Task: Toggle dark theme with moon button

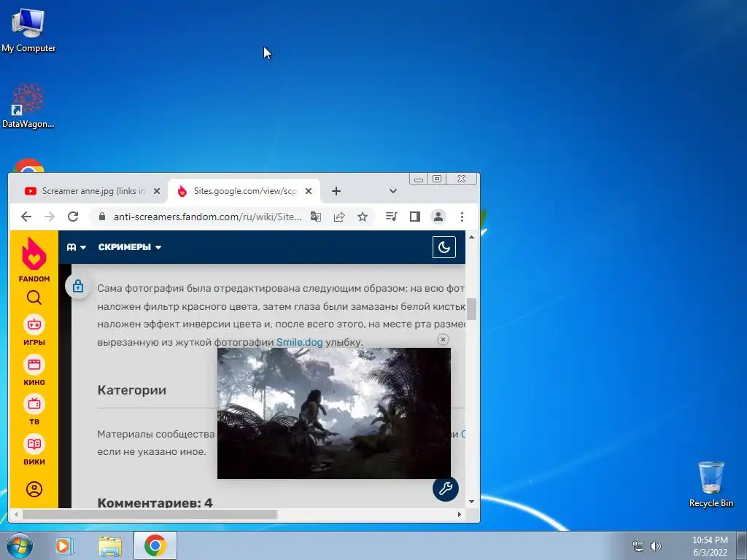Action: point(444,247)
